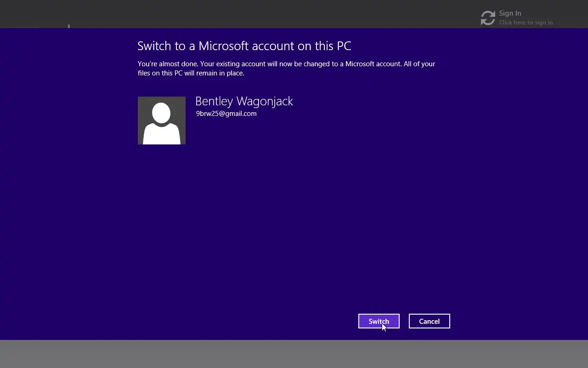Click the white silhouette head in avatar
Screen dimensions: 588x368
[x=161, y=113]
